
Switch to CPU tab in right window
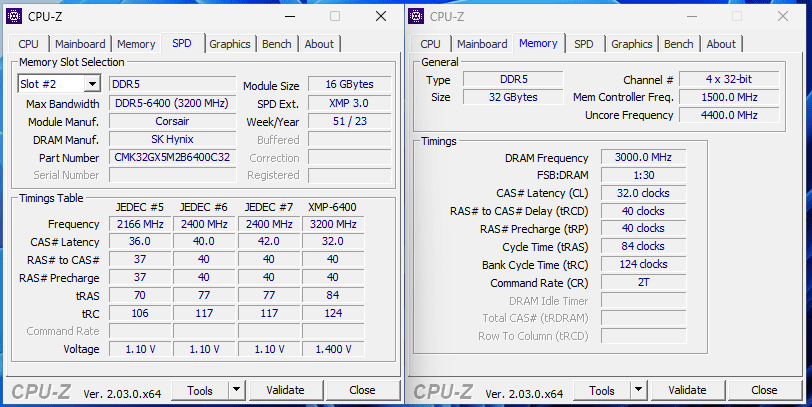[430, 44]
